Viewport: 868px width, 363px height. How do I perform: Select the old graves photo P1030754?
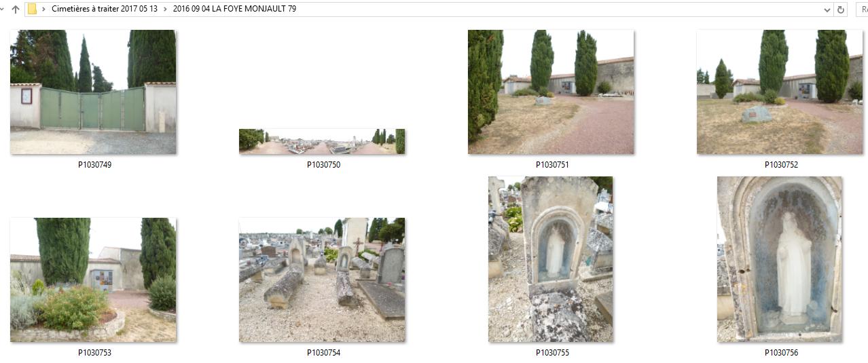click(322, 280)
